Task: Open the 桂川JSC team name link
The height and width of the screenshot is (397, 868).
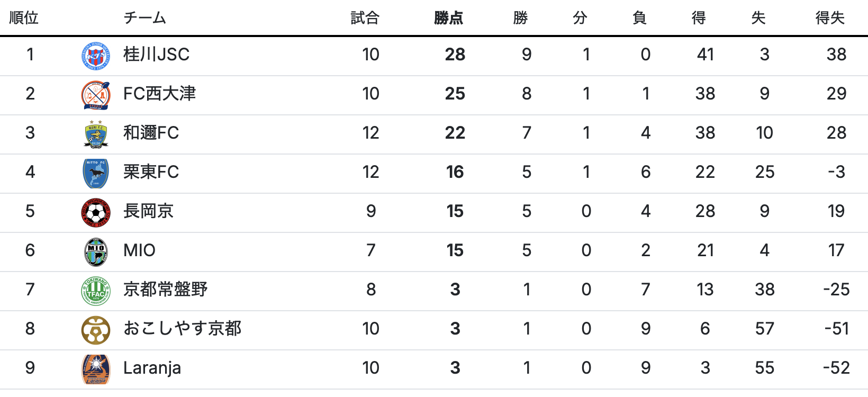Action: (x=156, y=55)
